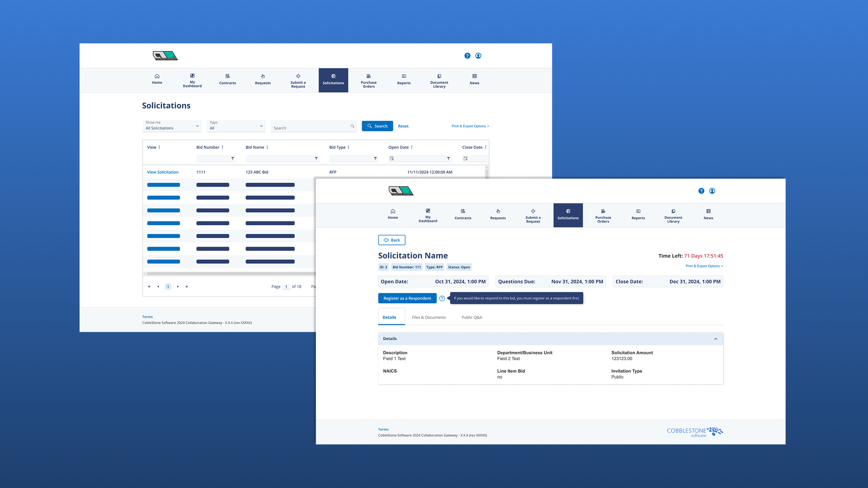
Task: Open Submit a Request in back window
Action: coord(298,80)
